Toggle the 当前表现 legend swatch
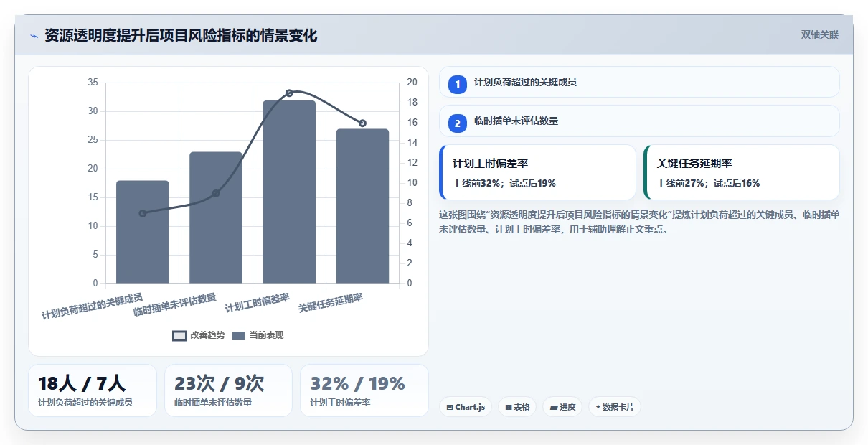The width and height of the screenshot is (868, 445). [x=239, y=335]
